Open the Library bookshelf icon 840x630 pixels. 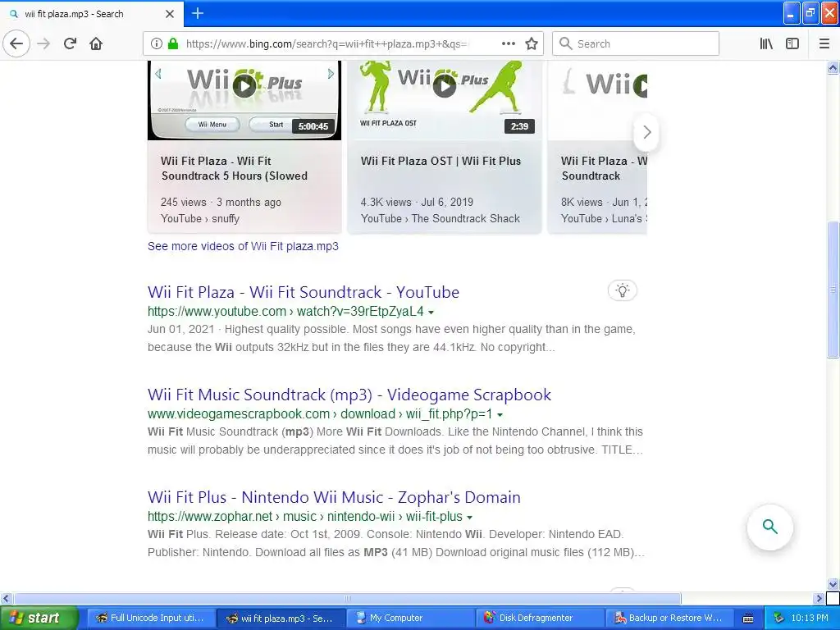pos(766,43)
